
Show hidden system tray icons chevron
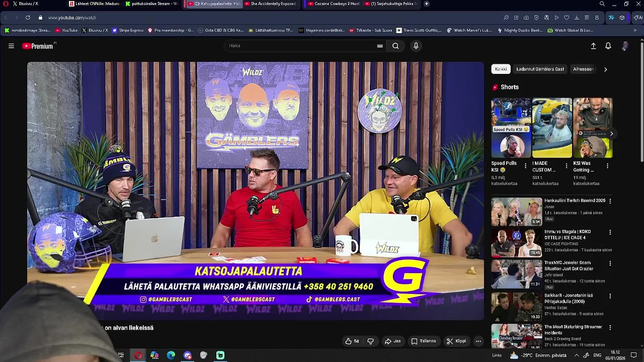tap(577, 355)
